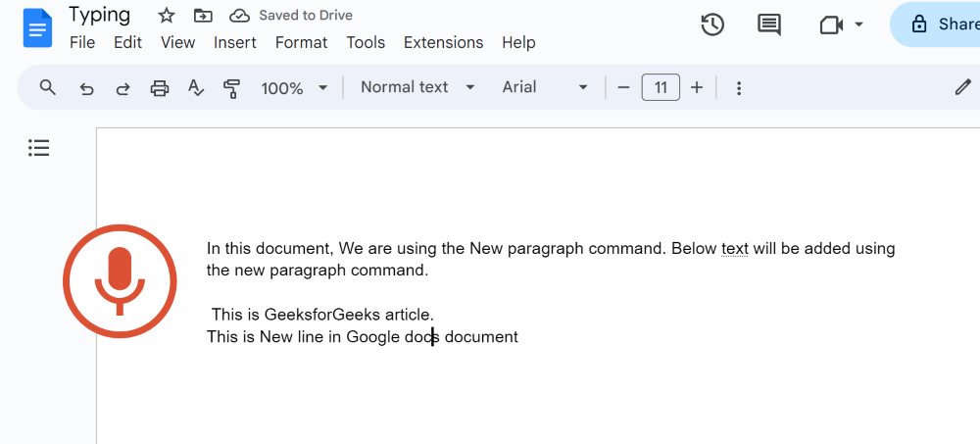The height and width of the screenshot is (444, 980).
Task: Open the Arial font dropdown
Action: (545, 87)
